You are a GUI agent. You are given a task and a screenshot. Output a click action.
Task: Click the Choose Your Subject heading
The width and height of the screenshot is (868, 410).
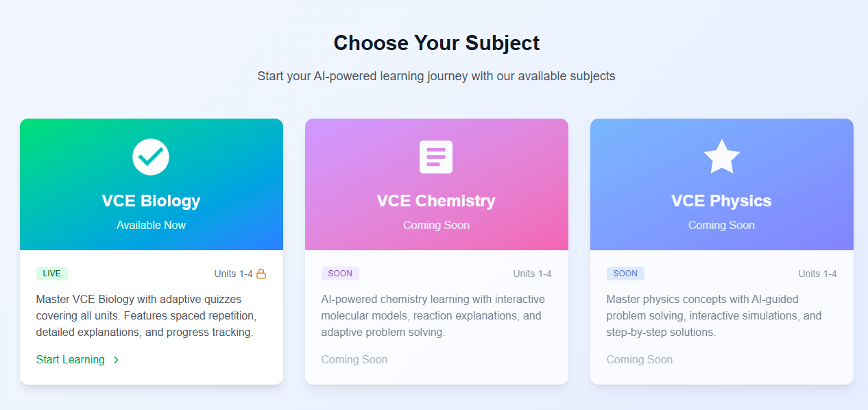436,43
